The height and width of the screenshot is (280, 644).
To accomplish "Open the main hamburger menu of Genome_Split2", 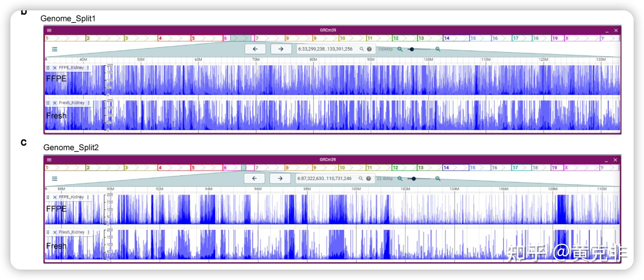I will pyautogui.click(x=49, y=159).
